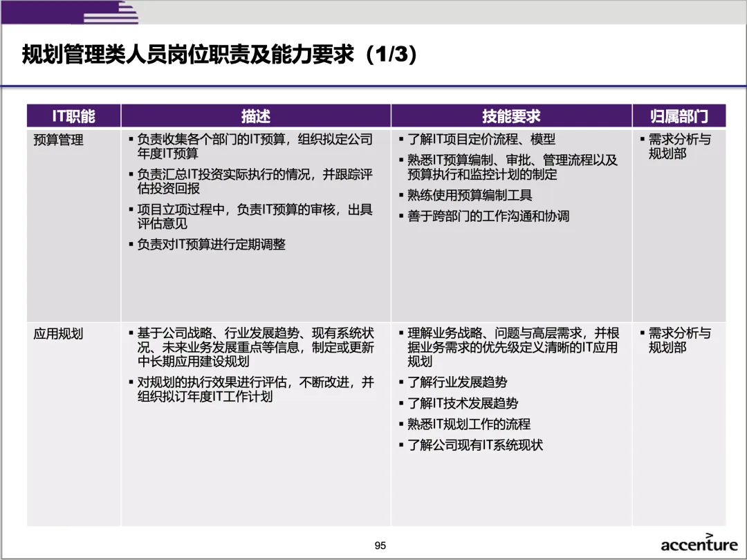Click the 应用规划 row label

point(58,333)
